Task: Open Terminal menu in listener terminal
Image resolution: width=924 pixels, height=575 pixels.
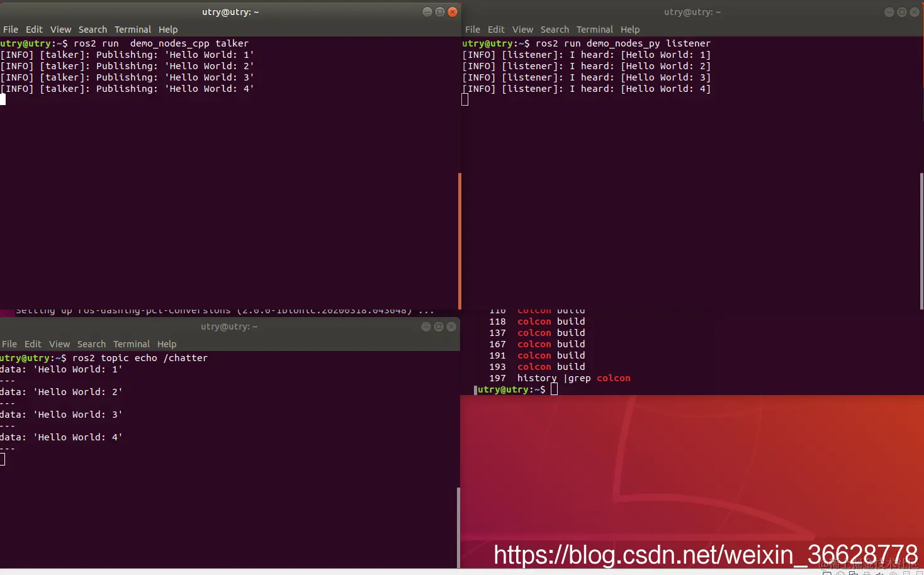Action: (595, 30)
